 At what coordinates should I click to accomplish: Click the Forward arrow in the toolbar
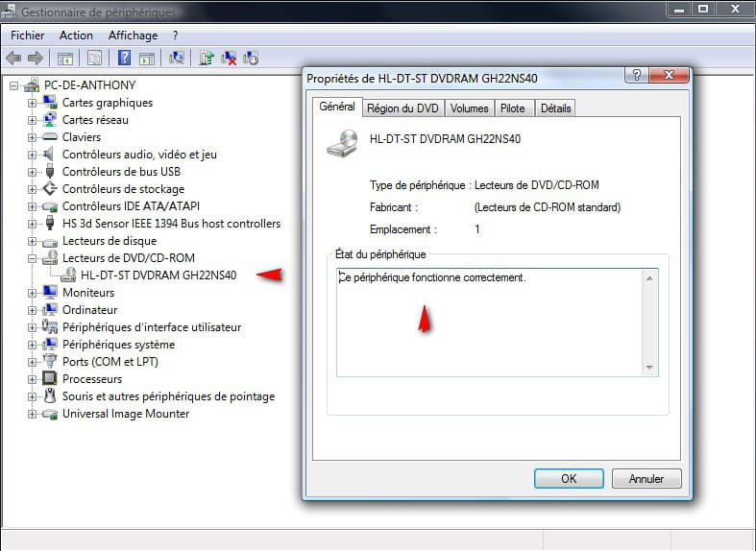pos(36,59)
